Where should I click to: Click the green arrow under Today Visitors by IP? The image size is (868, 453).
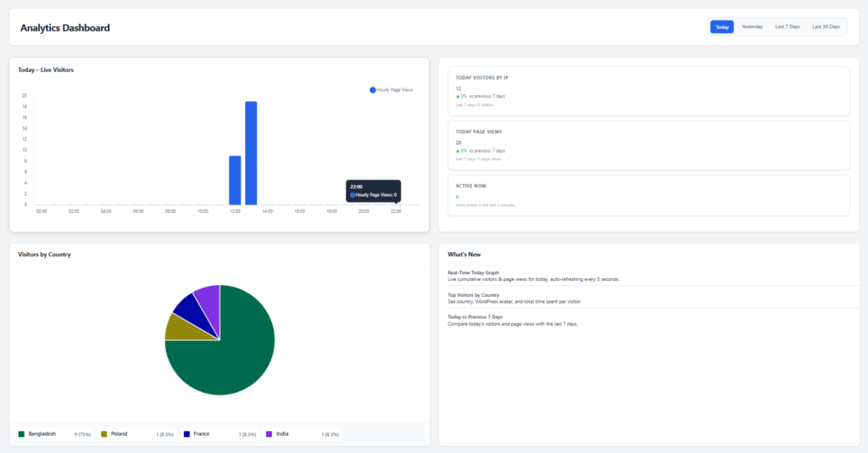(458, 96)
